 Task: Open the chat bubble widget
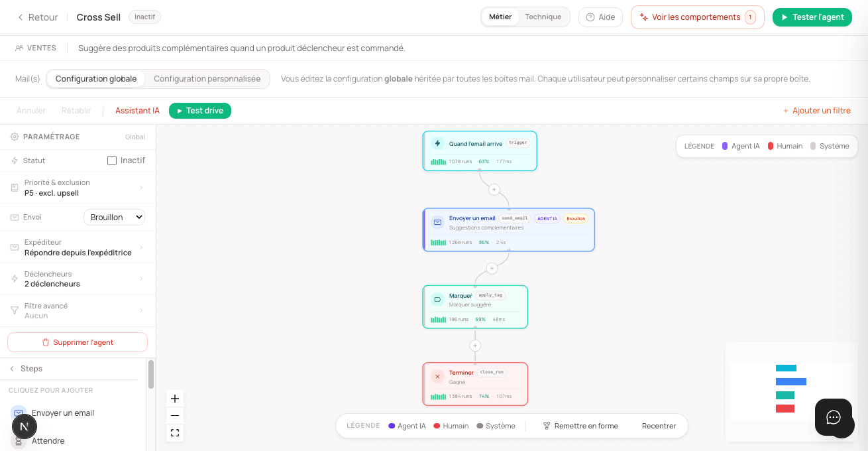point(834,417)
